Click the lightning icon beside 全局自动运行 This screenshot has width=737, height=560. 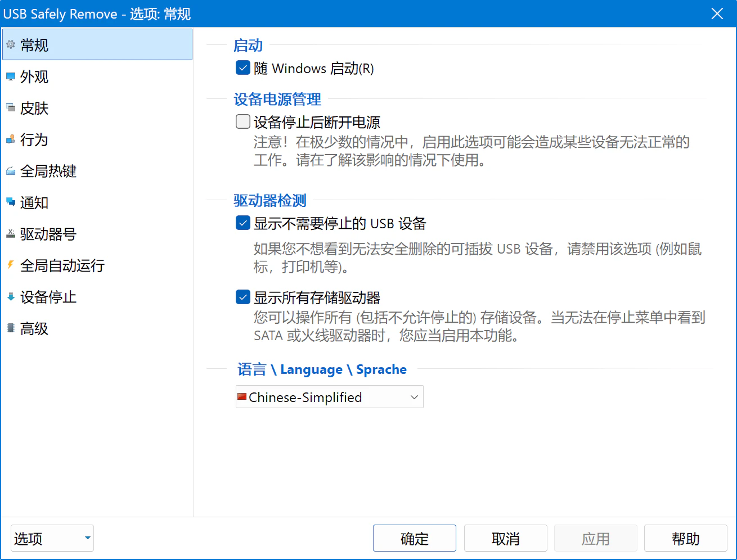pyautogui.click(x=11, y=265)
